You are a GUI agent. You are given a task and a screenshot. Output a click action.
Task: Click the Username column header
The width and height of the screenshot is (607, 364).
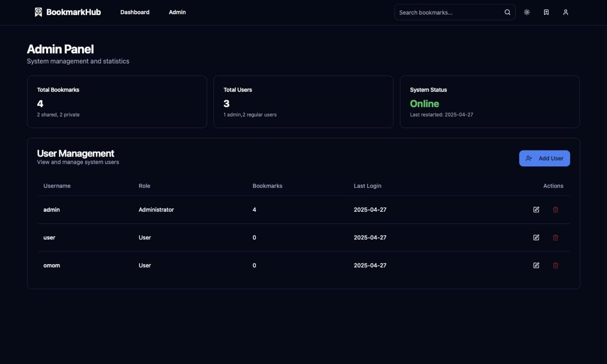click(x=57, y=186)
